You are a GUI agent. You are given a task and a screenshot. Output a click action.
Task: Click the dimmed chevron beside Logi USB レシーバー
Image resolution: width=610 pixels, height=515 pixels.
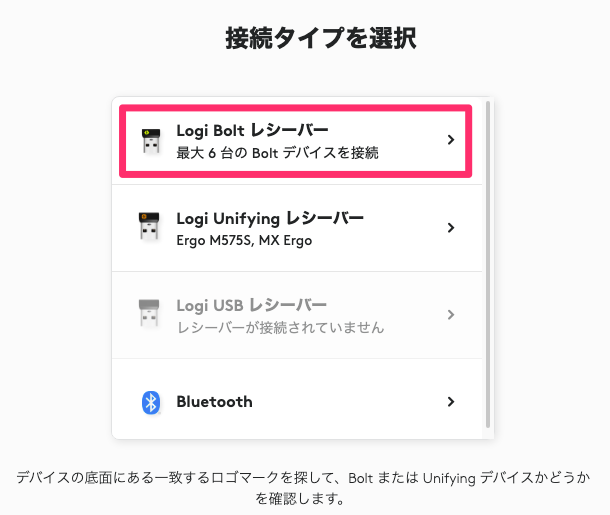point(451,315)
